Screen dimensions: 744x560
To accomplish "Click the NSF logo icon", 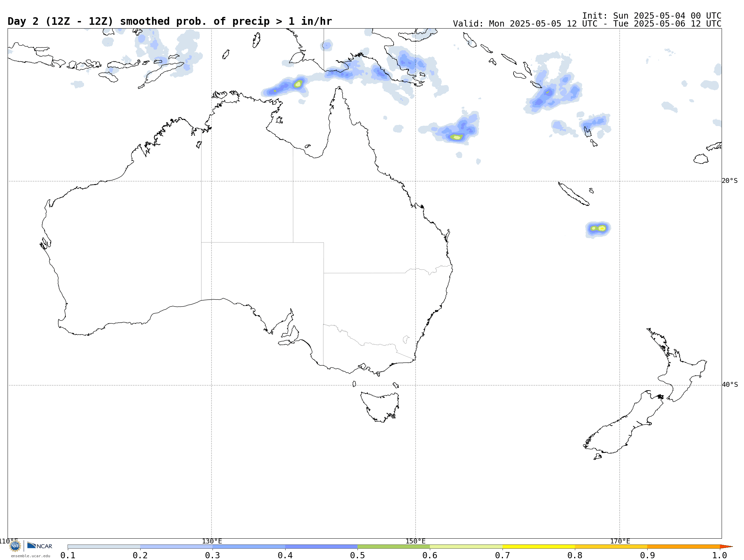I will click(15, 546).
